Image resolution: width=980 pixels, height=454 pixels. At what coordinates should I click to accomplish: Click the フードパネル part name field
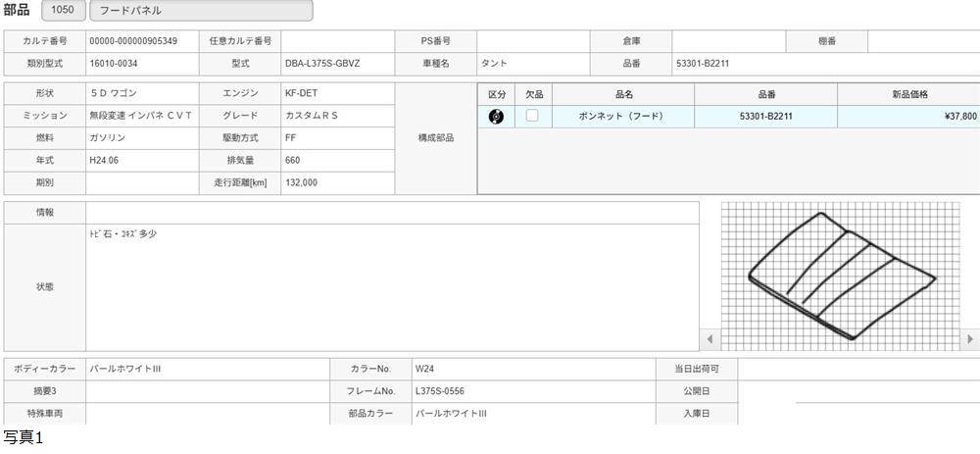pos(200,11)
